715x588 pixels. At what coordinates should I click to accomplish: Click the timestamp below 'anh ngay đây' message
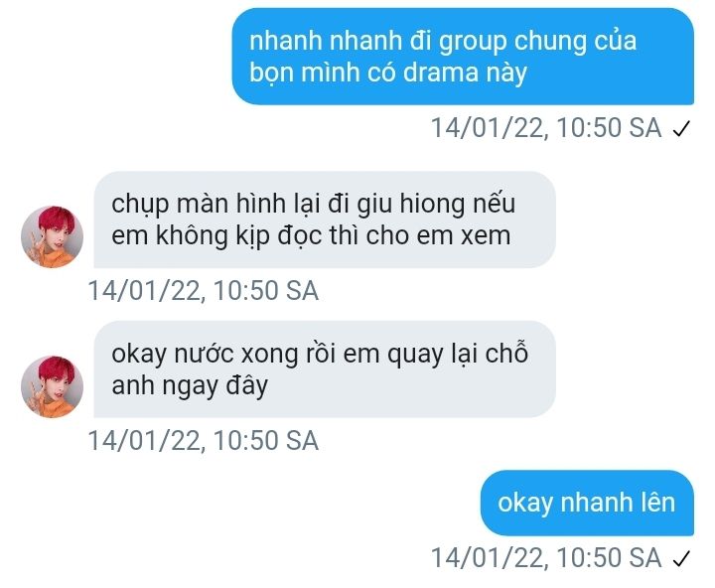pos(203,441)
